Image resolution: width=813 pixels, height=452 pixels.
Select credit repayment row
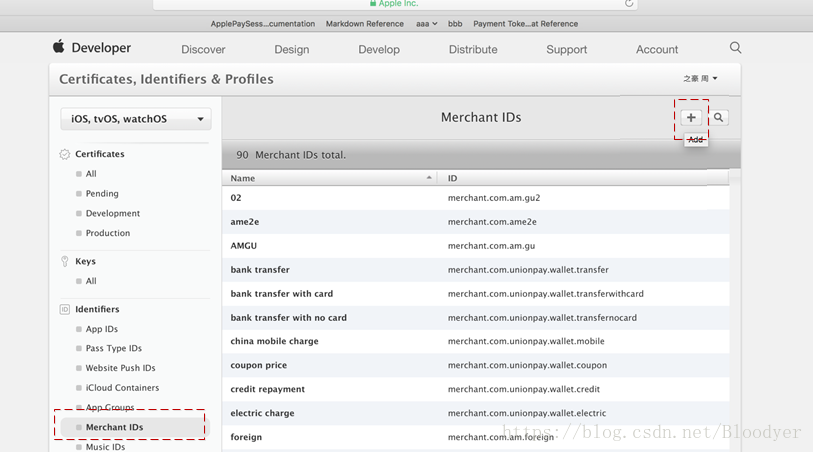click(x=475, y=389)
